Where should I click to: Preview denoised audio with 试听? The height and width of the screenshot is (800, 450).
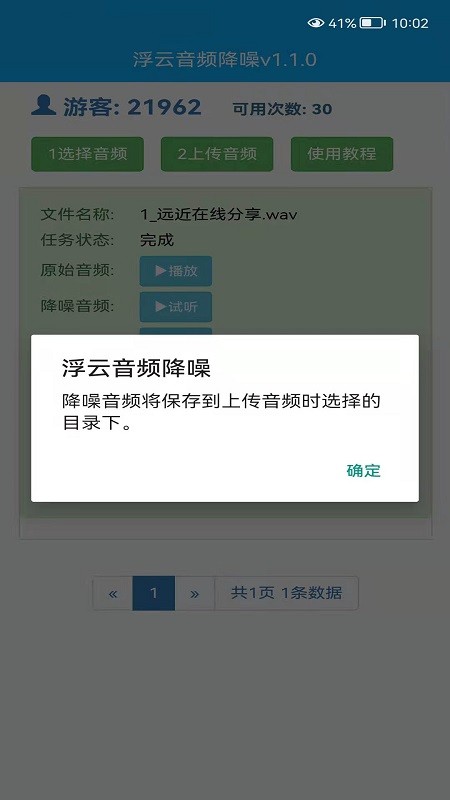coord(176,307)
